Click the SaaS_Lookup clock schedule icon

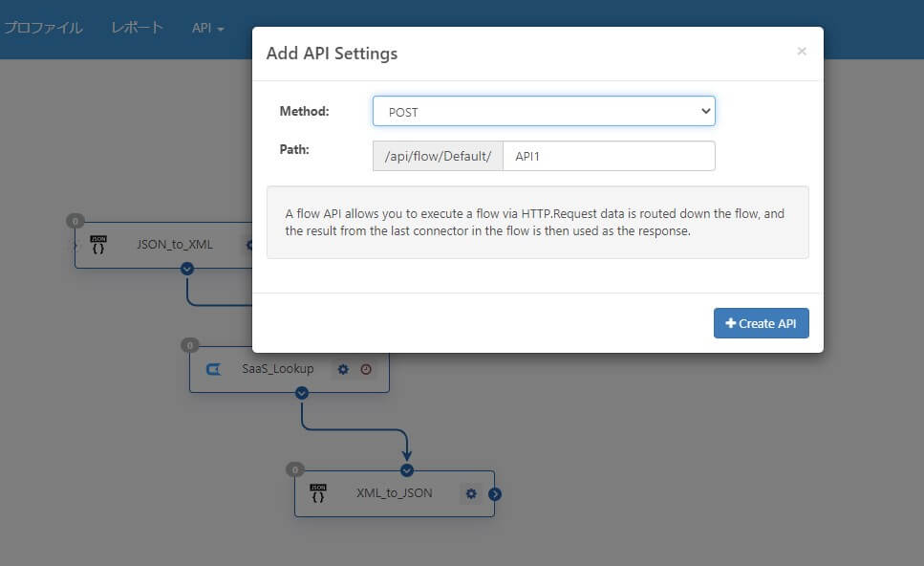pyautogui.click(x=366, y=369)
